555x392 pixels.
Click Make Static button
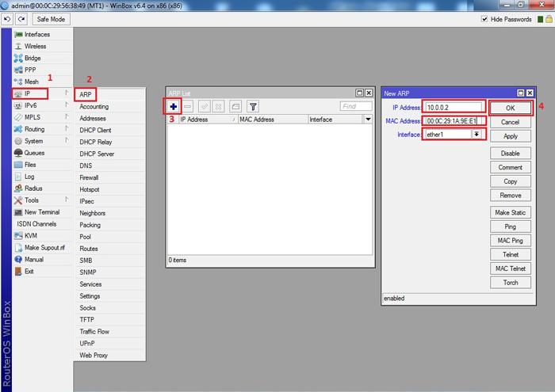coord(511,213)
